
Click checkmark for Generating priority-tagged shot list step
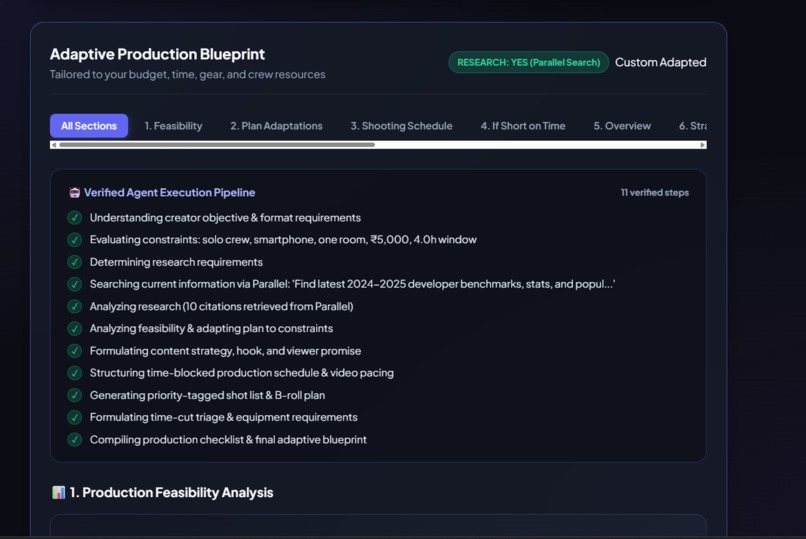pyautogui.click(x=75, y=395)
